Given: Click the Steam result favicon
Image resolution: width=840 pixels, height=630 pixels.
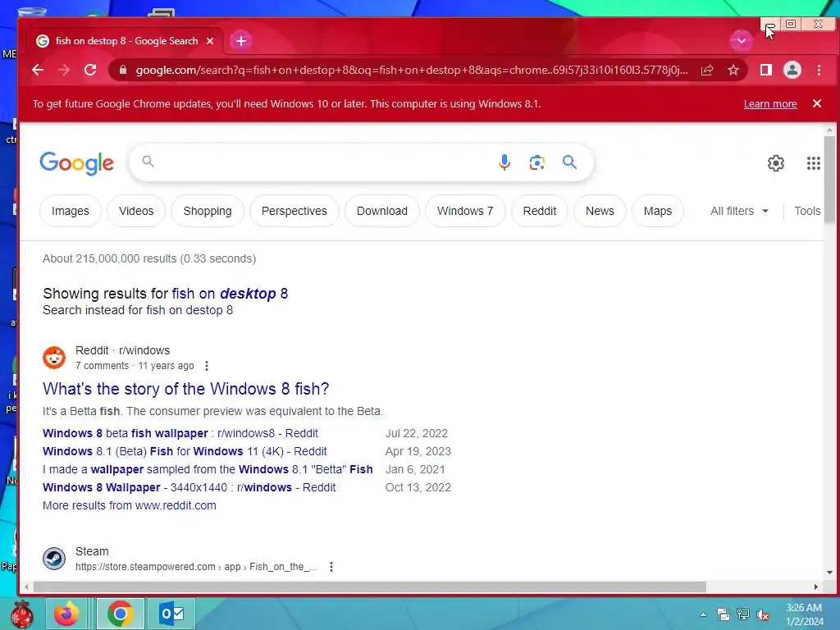Looking at the screenshot, I should pos(54,559).
